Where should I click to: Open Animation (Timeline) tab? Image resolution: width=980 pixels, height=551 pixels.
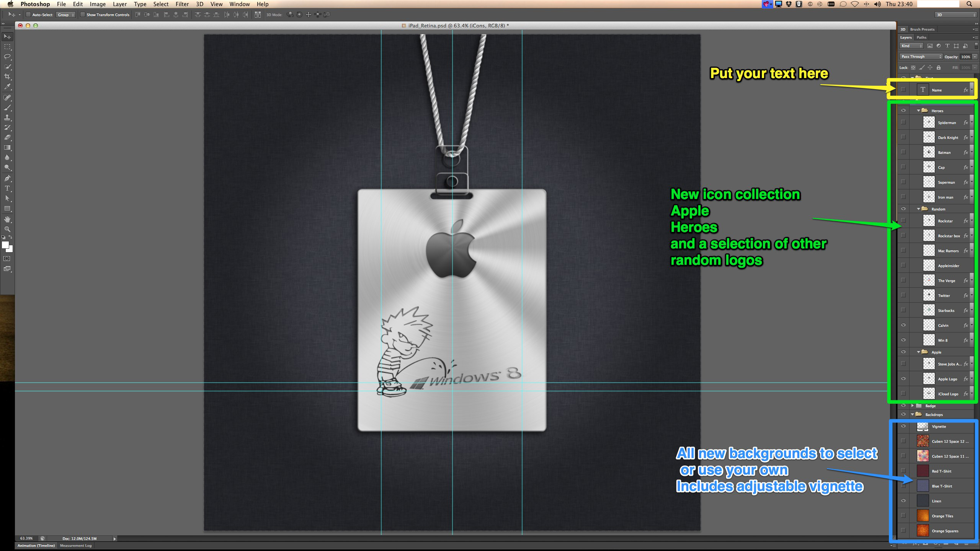pos(36,546)
